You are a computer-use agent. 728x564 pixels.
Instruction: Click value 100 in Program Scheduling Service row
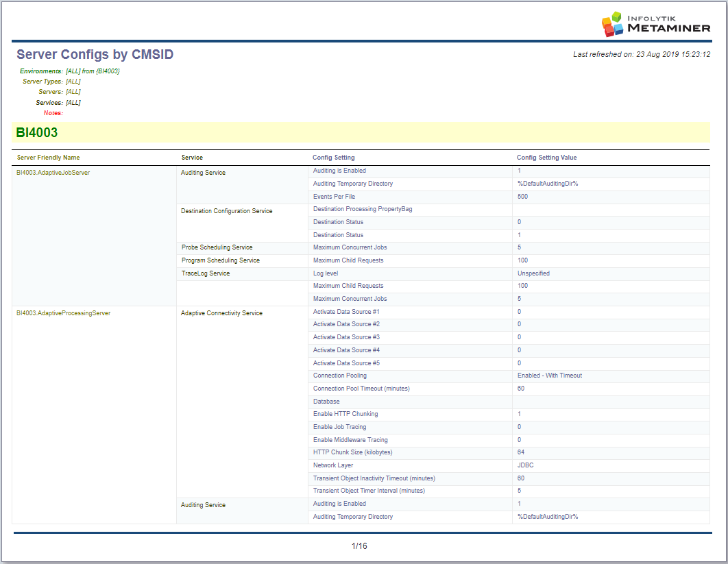(523, 260)
